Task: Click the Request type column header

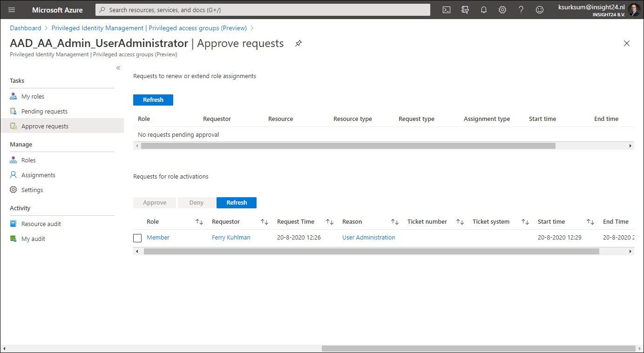Action: [416, 119]
